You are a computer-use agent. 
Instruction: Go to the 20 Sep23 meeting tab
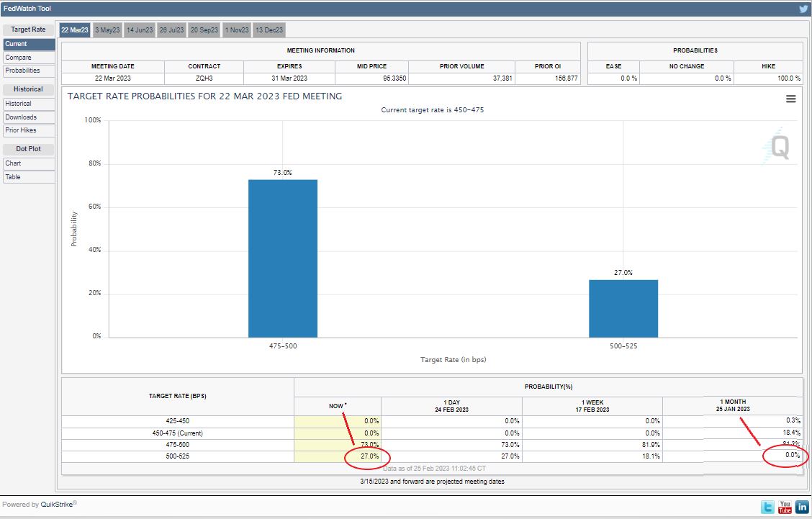tap(204, 30)
